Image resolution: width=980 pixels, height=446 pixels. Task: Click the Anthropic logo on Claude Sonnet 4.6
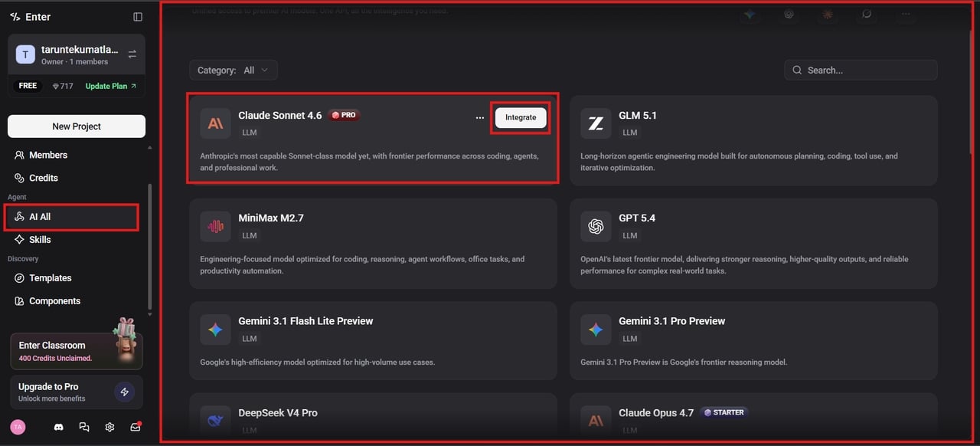[x=215, y=123]
